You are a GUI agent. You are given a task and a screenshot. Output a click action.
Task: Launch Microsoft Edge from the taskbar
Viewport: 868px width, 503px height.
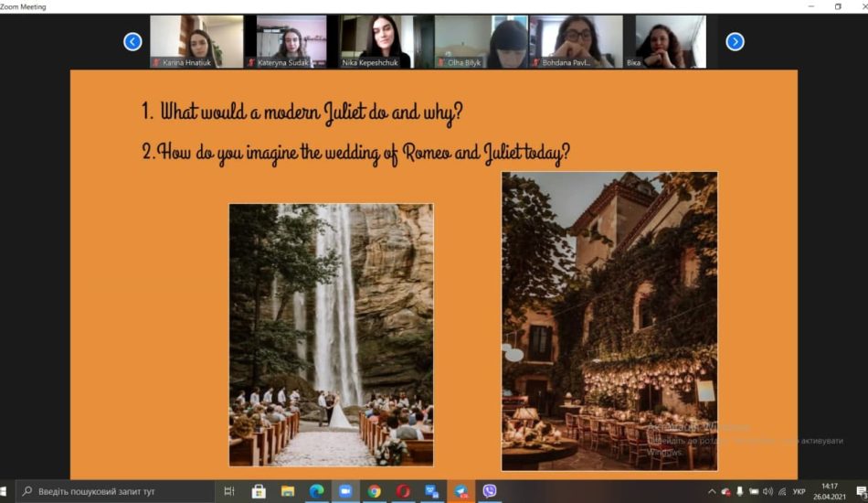pyautogui.click(x=316, y=491)
